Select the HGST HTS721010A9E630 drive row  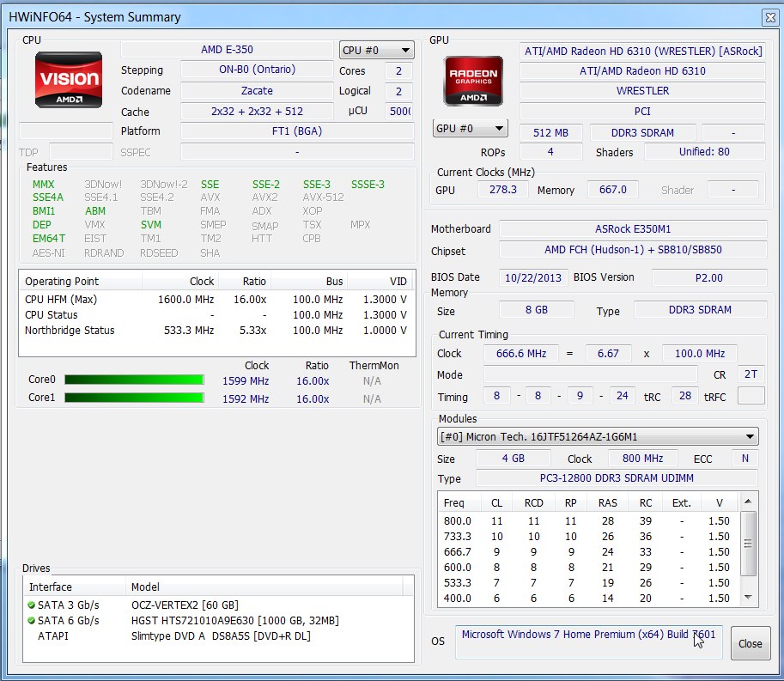click(x=218, y=621)
